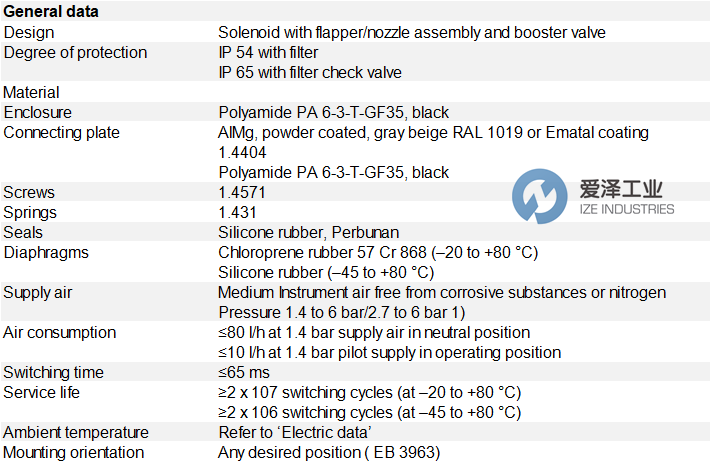Image resolution: width=710 pixels, height=462 pixels.
Task: Select the Design row label
Action: 29,32
